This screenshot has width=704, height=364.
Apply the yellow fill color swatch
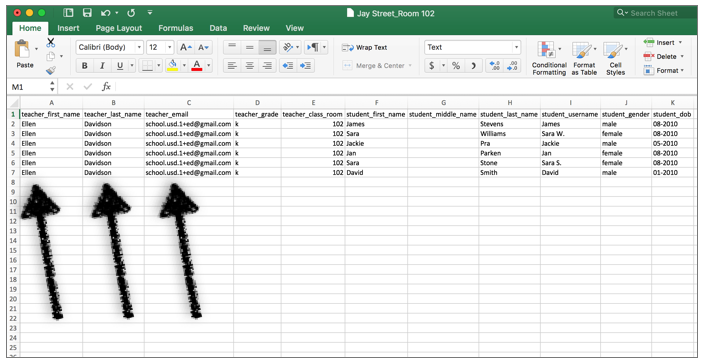pyautogui.click(x=172, y=66)
